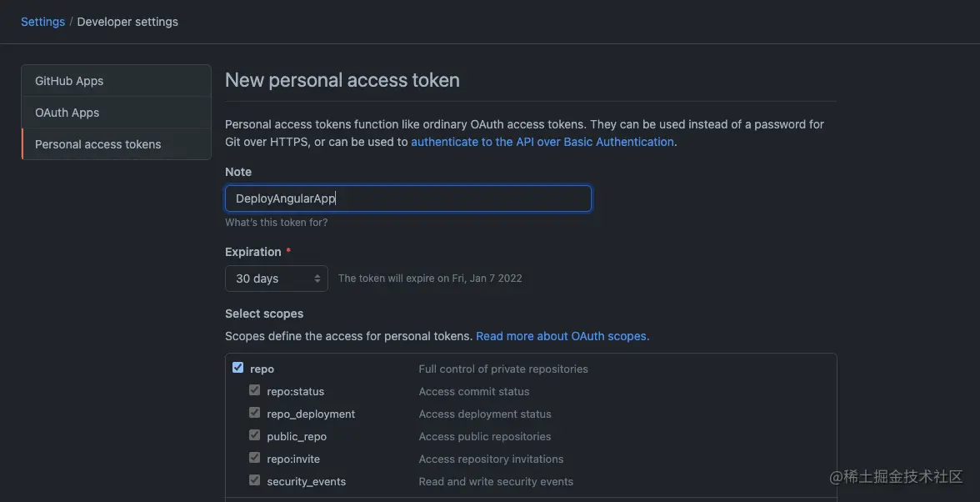
Task: Open OAuth Apps in the sidebar
Action: tap(67, 113)
